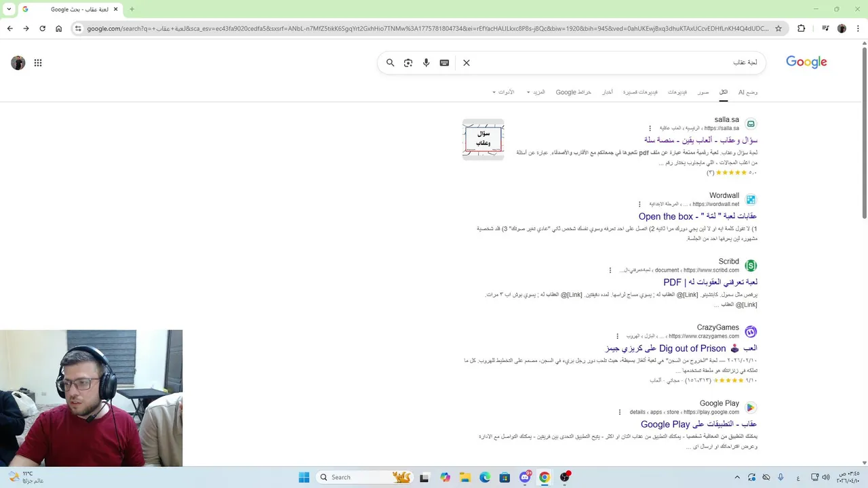The height and width of the screenshot is (488, 868).
Task: View site information icon in address bar
Action: tap(78, 28)
